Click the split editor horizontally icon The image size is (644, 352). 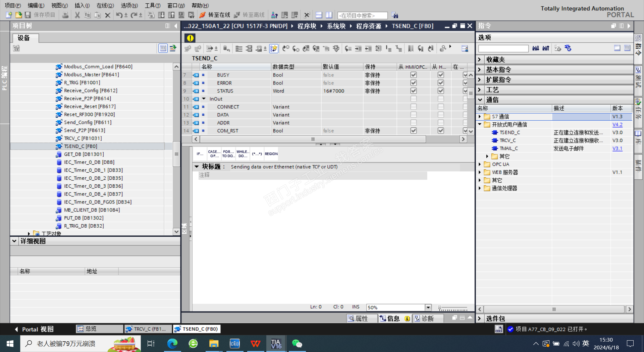click(319, 15)
